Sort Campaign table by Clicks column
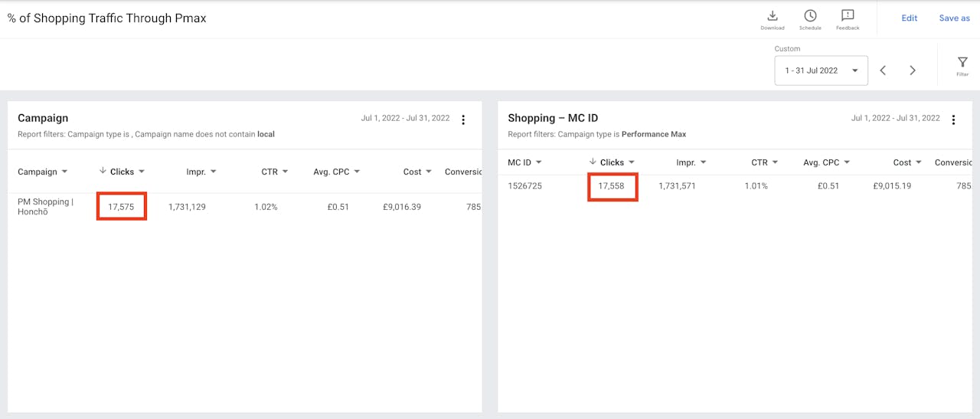The image size is (980, 419). tap(122, 172)
